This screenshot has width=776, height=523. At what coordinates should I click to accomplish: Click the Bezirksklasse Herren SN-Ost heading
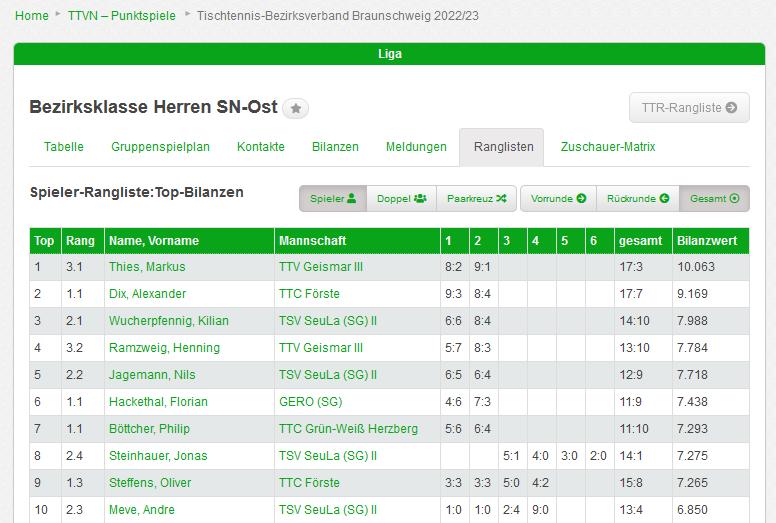pos(153,107)
